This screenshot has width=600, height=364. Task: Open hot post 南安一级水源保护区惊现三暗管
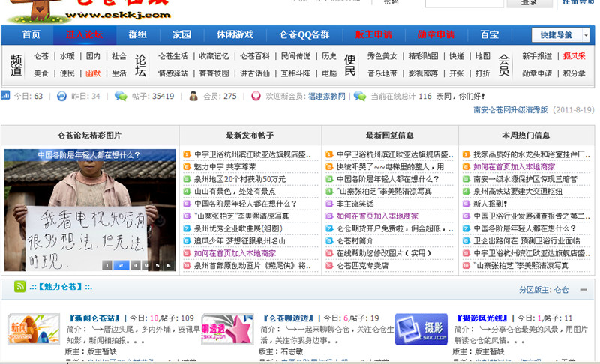[526, 179]
